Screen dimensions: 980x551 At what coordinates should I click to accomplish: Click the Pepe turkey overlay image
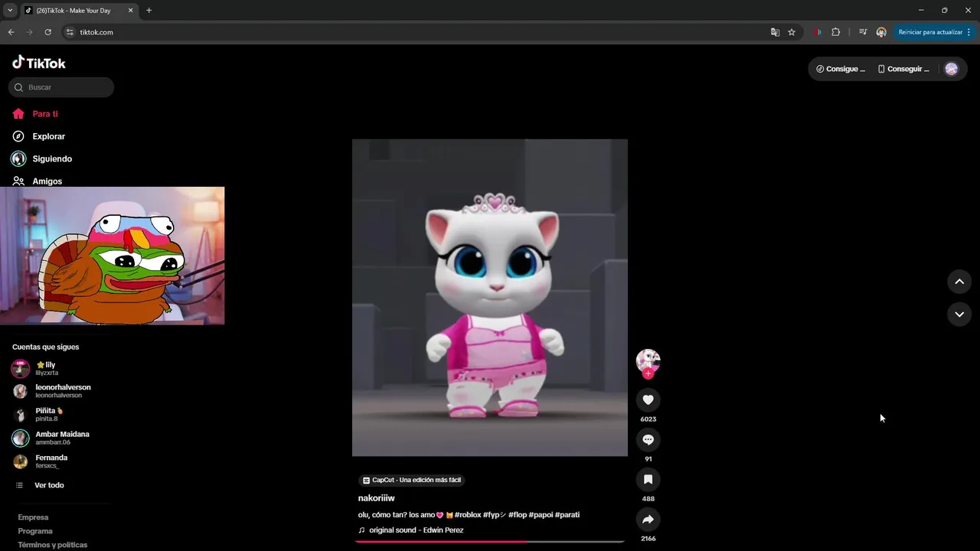[x=113, y=256]
